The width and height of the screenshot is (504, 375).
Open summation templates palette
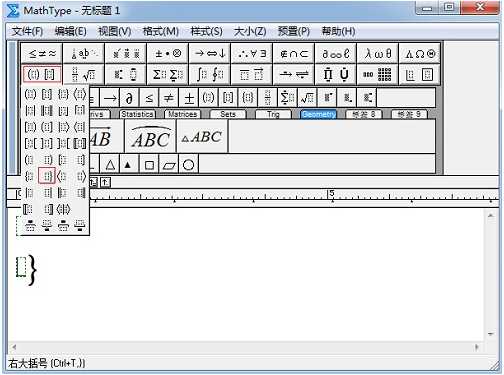coord(168,74)
